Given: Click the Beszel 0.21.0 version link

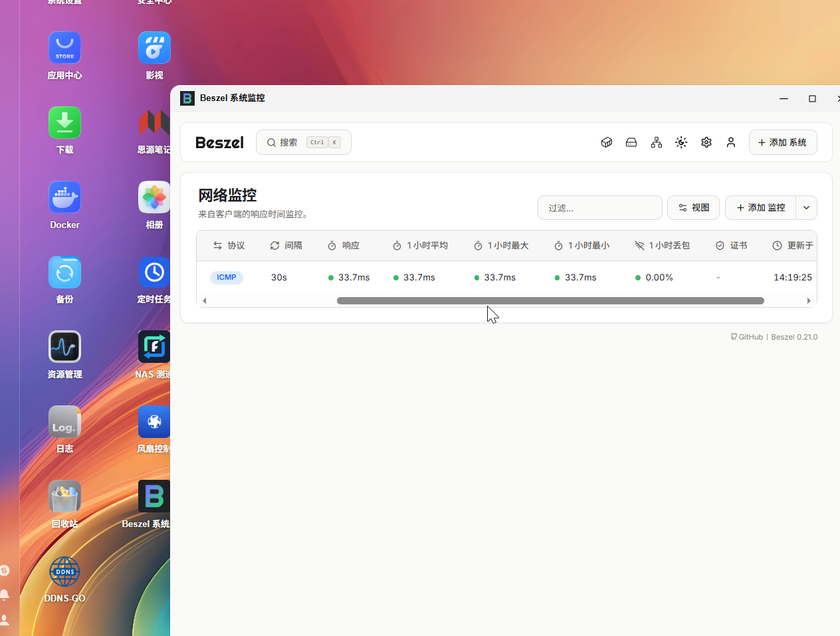Looking at the screenshot, I should click(x=794, y=337).
